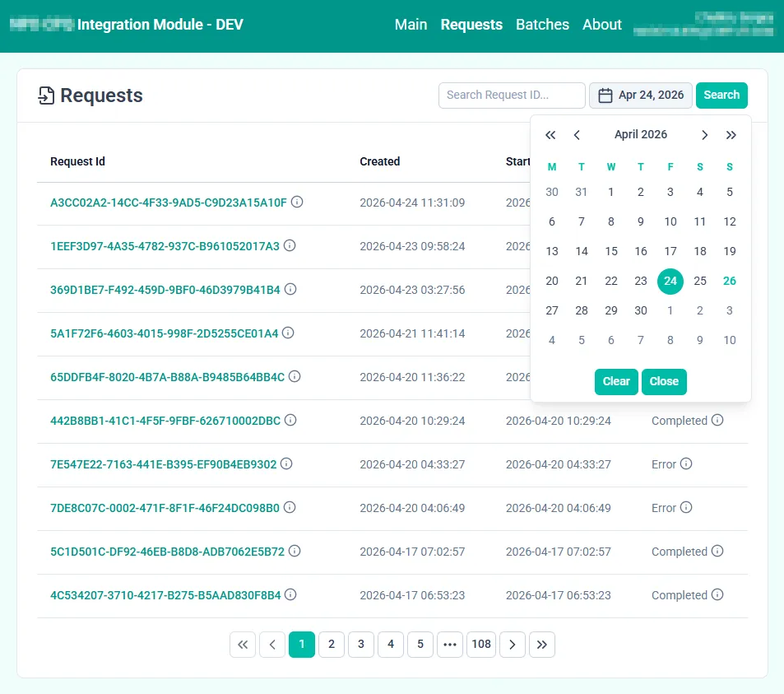784x694 pixels.
Task: Select April 15 in the calendar
Action: tap(610, 251)
